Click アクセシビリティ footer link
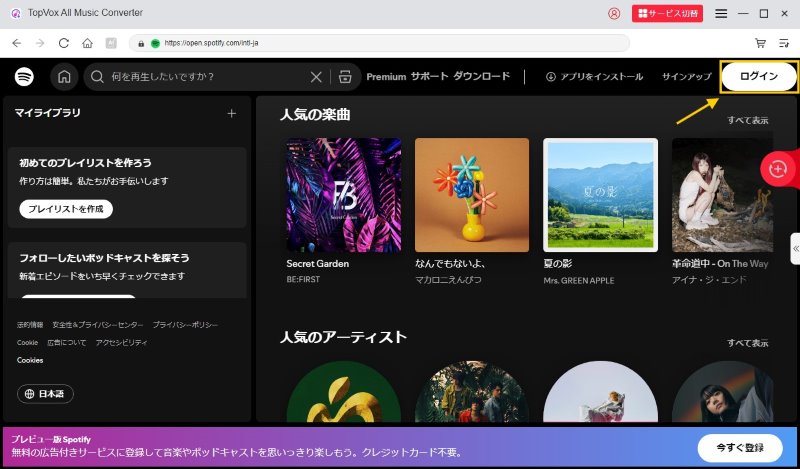The image size is (800, 469). click(x=121, y=342)
